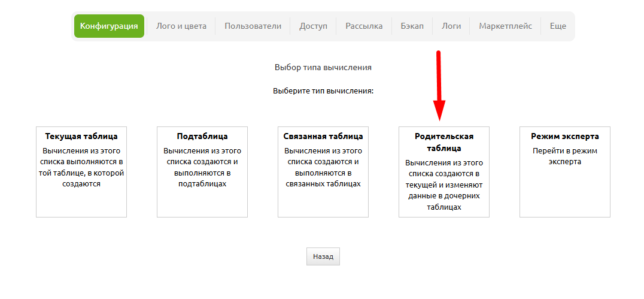The height and width of the screenshot is (299, 644).
Task: Open the Маркетплейс tab
Action: coord(505,26)
